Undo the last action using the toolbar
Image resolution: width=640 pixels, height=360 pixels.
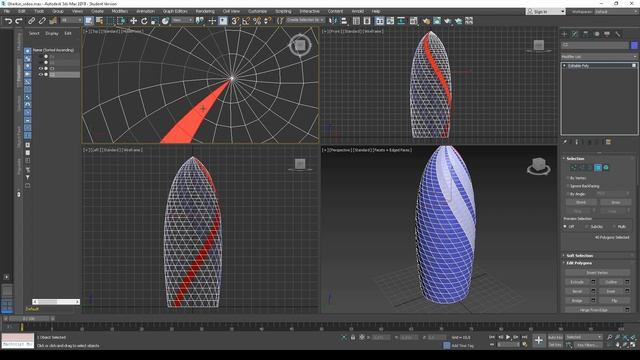coord(8,21)
